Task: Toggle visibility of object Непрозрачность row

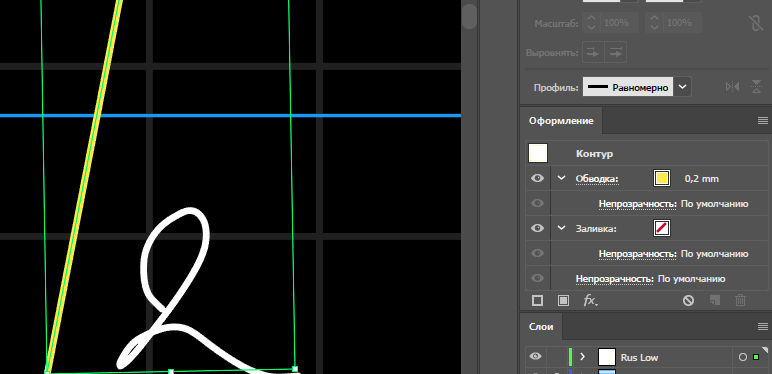Action: click(x=537, y=279)
